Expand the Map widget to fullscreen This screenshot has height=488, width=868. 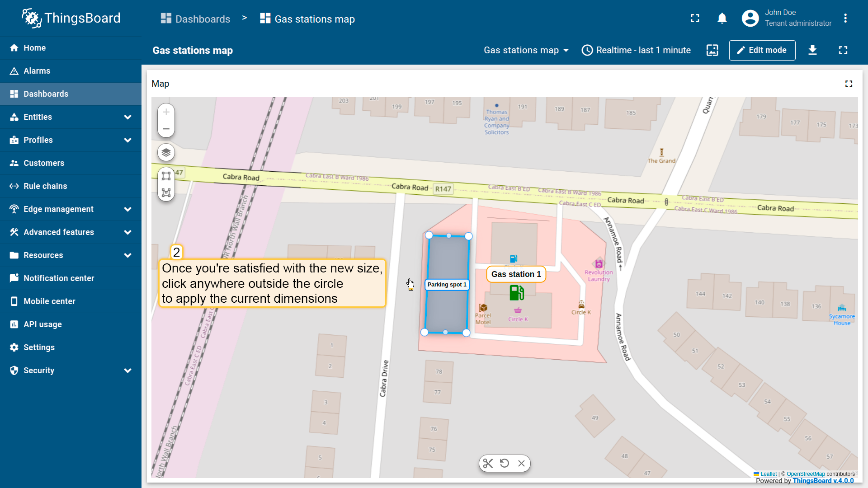(x=849, y=84)
